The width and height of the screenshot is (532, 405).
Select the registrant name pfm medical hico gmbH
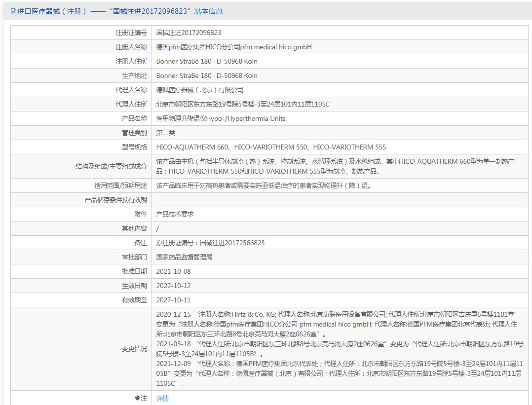point(234,47)
